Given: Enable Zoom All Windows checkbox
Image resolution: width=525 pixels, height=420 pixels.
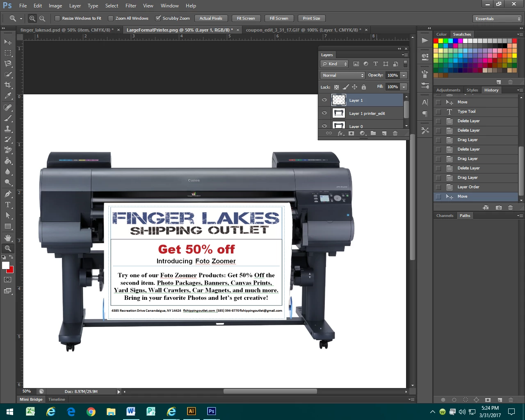Looking at the screenshot, I should point(111,18).
